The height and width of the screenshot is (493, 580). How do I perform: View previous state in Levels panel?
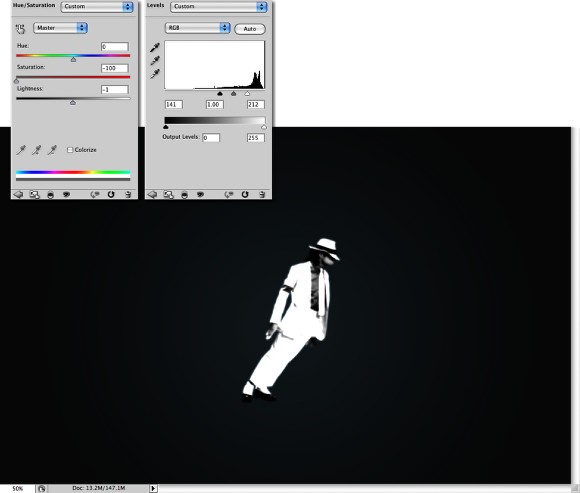tap(229, 194)
